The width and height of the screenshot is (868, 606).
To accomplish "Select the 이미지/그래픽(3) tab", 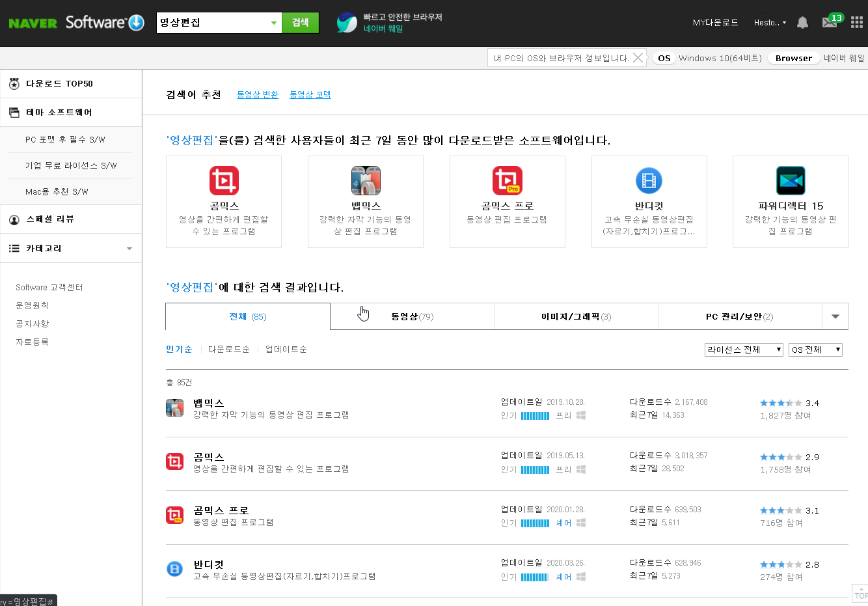I will tap(576, 316).
